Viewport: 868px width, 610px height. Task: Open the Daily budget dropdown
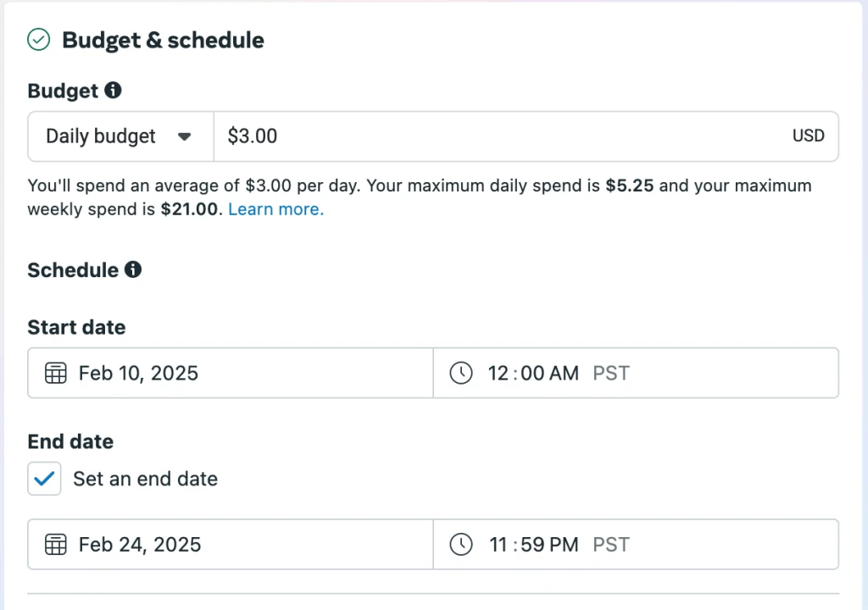[120, 136]
